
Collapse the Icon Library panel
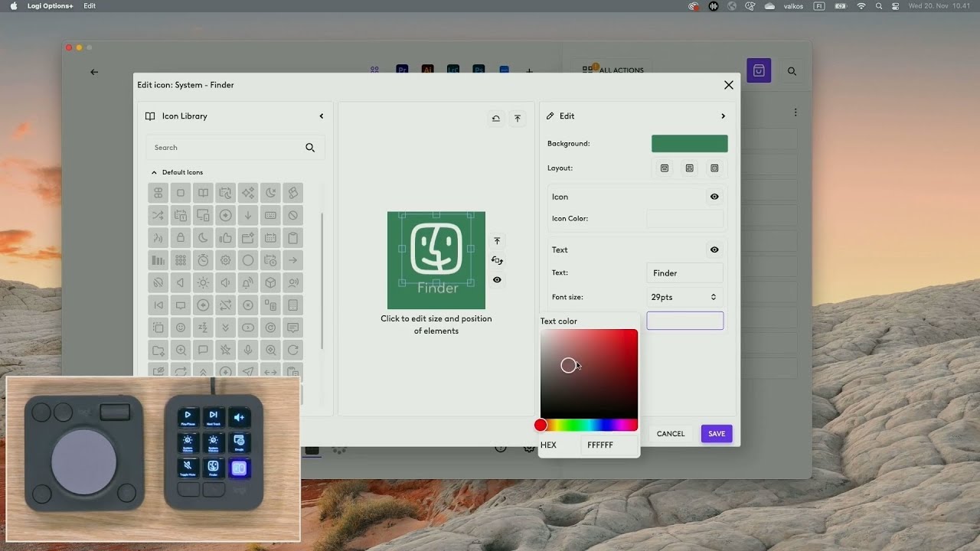tap(322, 116)
